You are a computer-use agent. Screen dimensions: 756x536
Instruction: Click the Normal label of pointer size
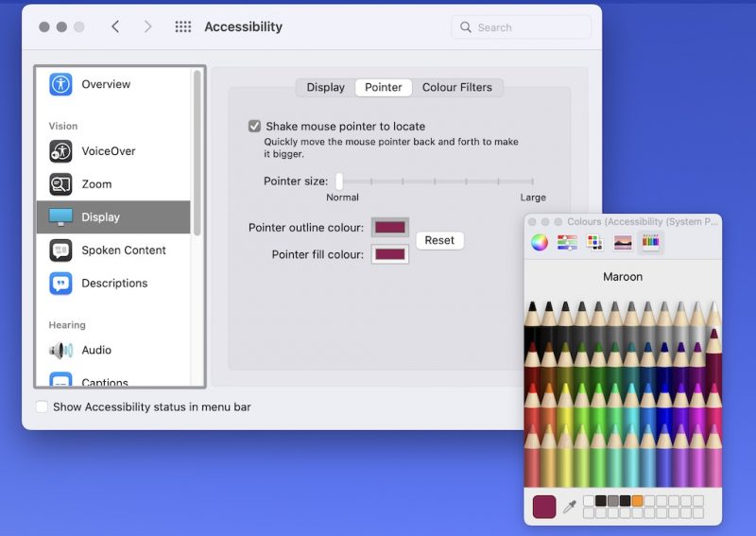pyautogui.click(x=342, y=198)
